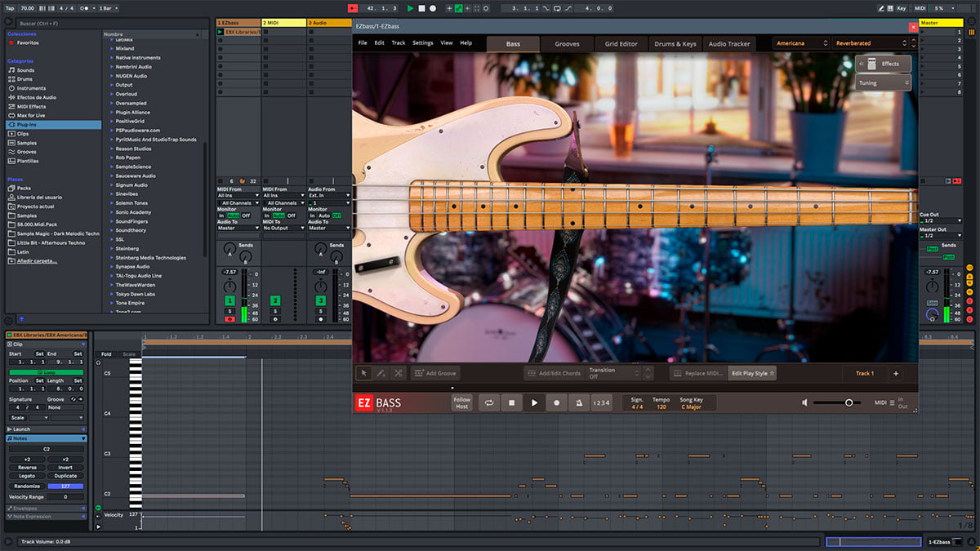Toggle the Scale button in piano roll
The image size is (980, 551).
(129, 354)
